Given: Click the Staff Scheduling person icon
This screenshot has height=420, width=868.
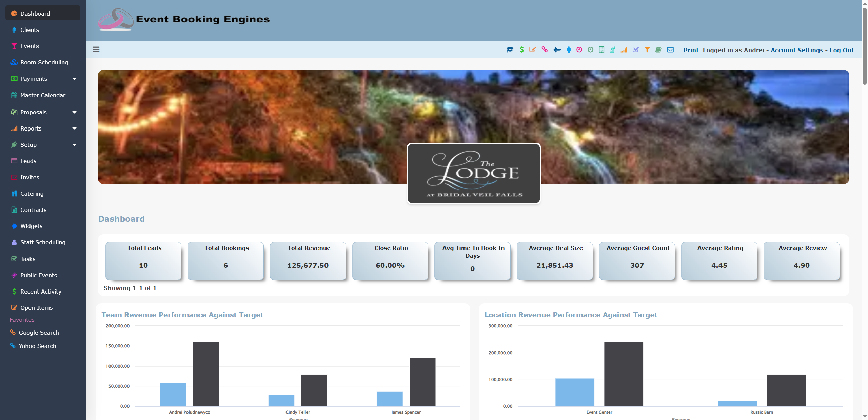Looking at the screenshot, I should click(x=14, y=242).
